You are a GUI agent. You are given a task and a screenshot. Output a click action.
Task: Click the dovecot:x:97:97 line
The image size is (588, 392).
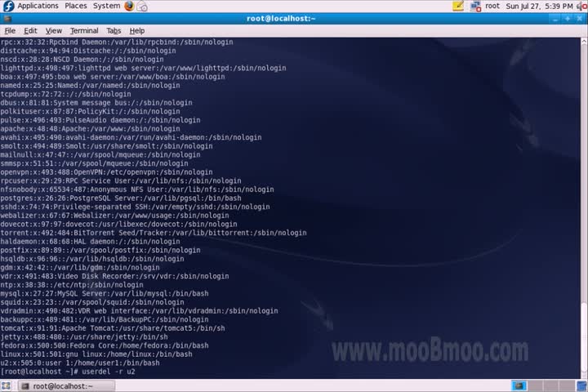(118, 225)
